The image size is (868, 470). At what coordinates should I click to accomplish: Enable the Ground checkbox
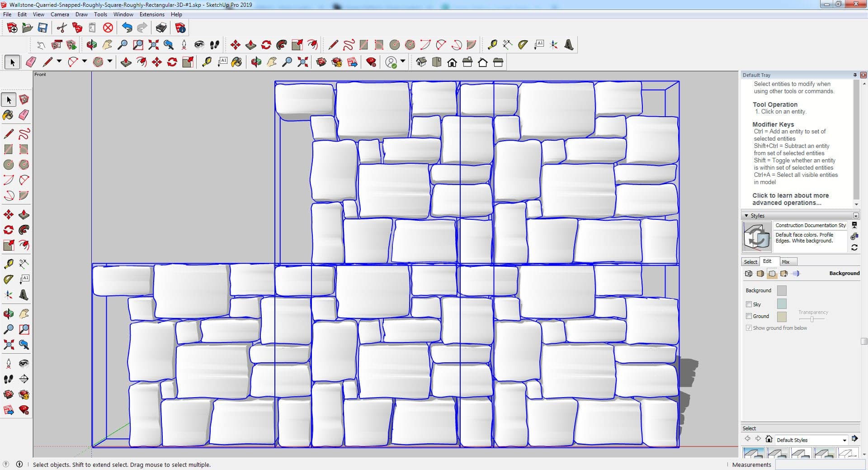[x=749, y=316]
